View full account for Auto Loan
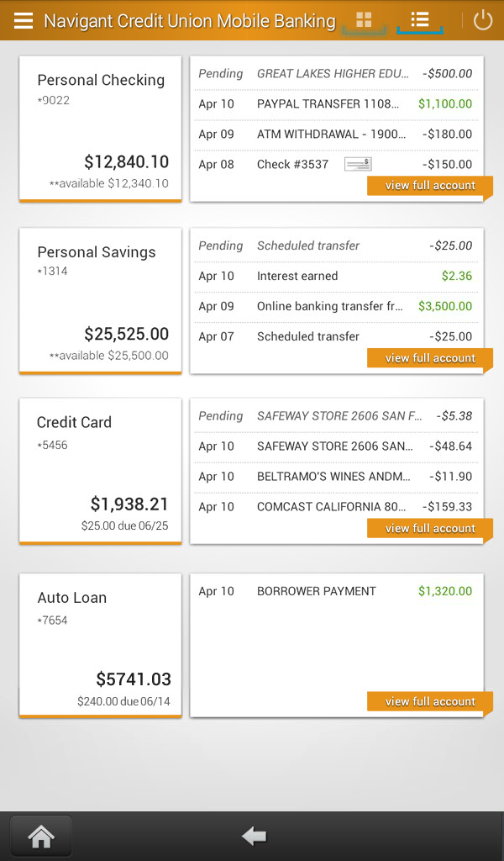 [x=429, y=701]
